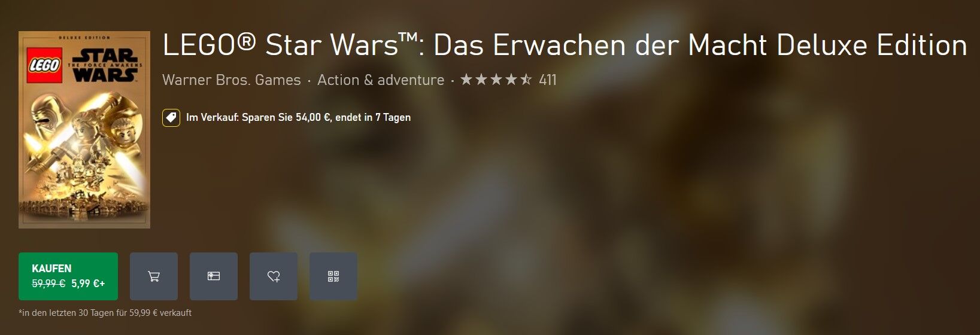Add the game to the shopping cart
Screen dimensions: 980x335
pyautogui.click(x=154, y=276)
